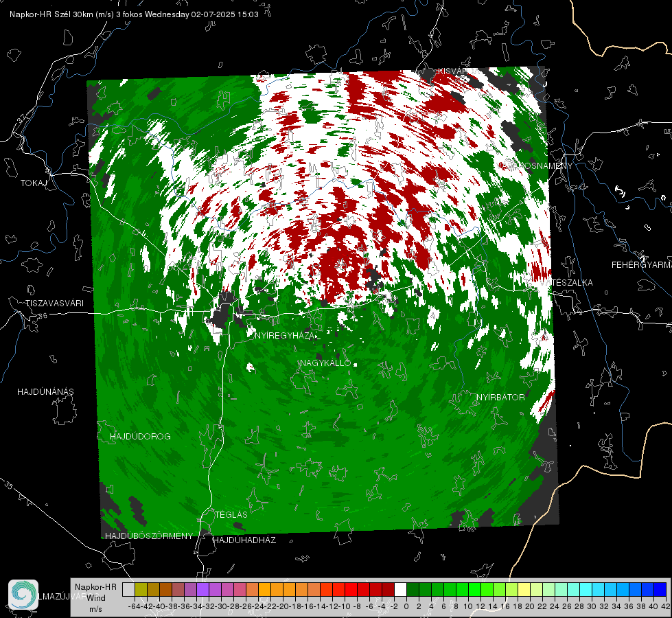Screen dimensions: 672x618
Task: Click the road number 36 near Tiszavasvári
Action: (43, 316)
